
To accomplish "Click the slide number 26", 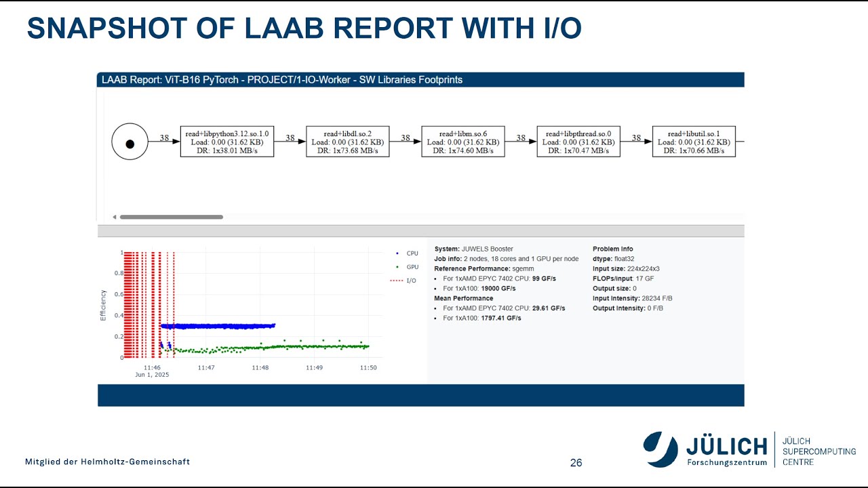I will pyautogui.click(x=576, y=463).
